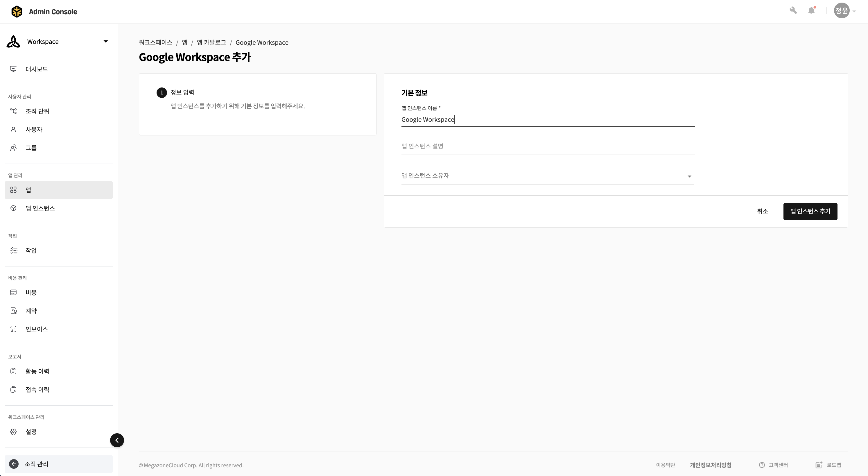
Task: Go to 조직 관리
Action: [59, 464]
